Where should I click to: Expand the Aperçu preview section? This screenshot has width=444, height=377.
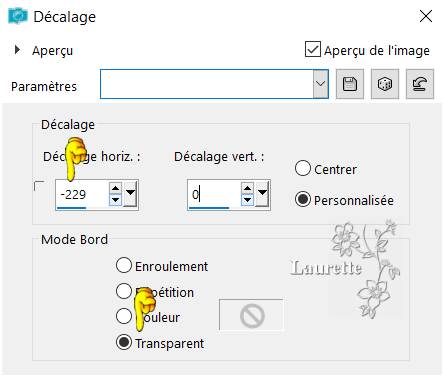(17, 50)
